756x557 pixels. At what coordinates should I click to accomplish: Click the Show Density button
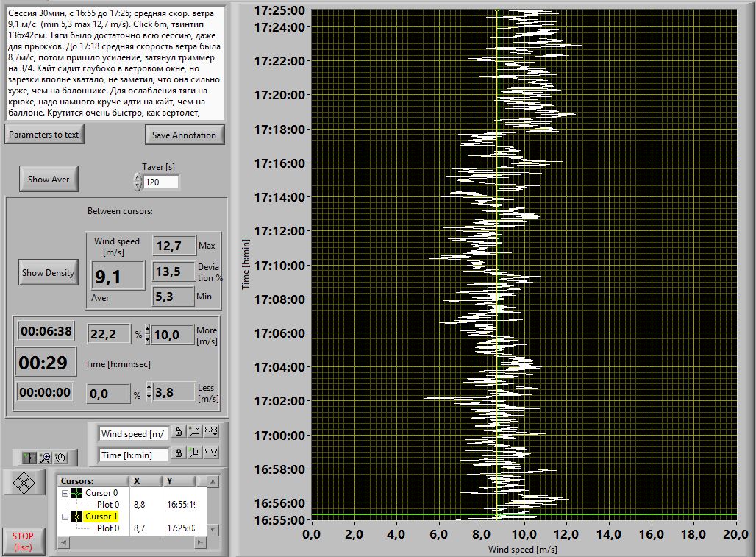coord(49,272)
